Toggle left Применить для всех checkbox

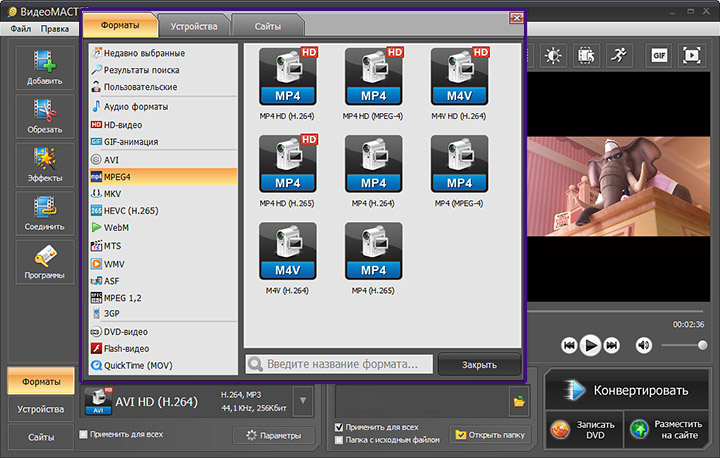83,434
